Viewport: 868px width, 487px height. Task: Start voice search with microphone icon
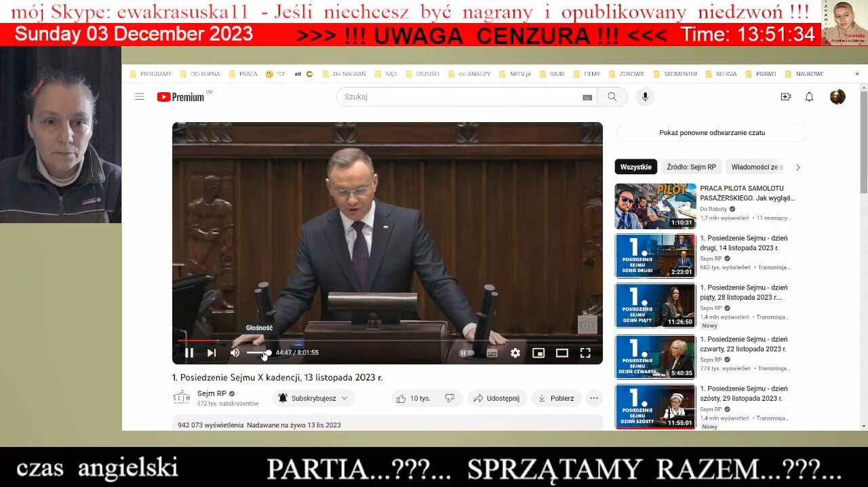(x=645, y=97)
